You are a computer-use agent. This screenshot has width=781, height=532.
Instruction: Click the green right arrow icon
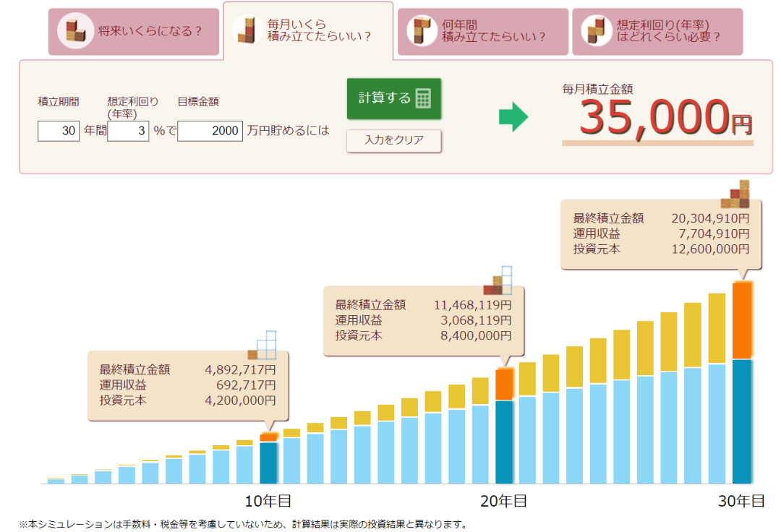pos(513,117)
